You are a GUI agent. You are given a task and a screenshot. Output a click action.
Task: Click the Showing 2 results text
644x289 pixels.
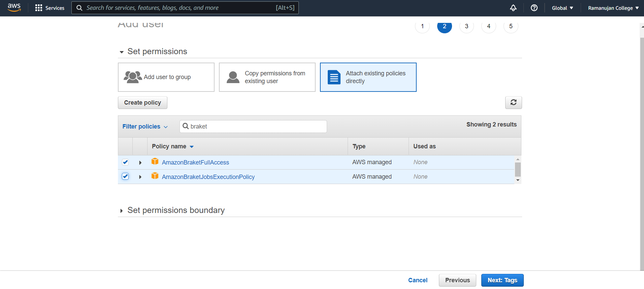491,124
